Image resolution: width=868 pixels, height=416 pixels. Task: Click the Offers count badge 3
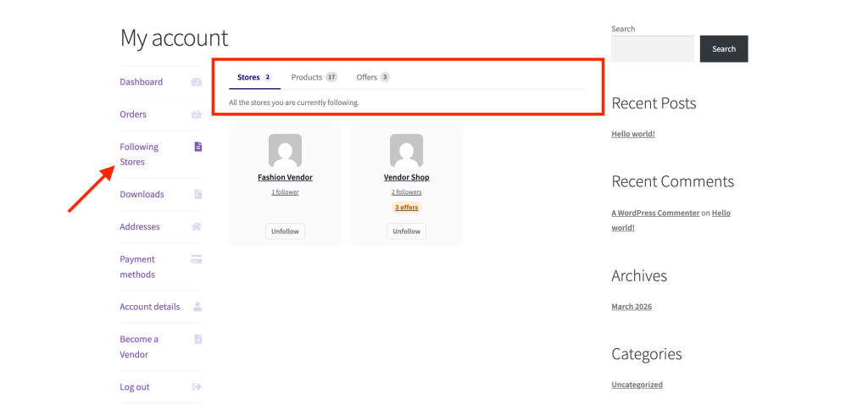pyautogui.click(x=385, y=77)
